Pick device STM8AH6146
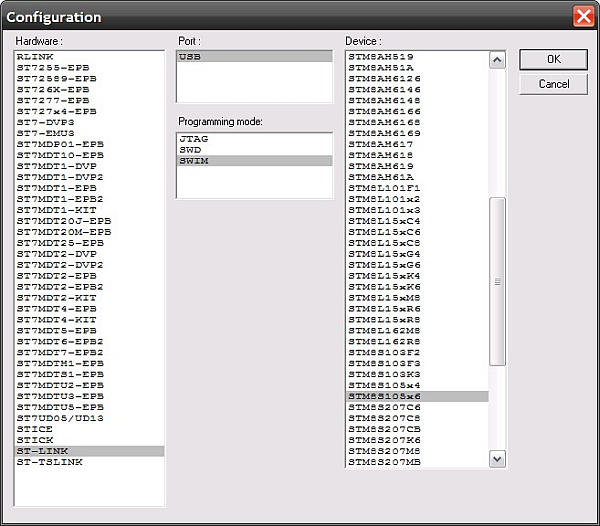Image resolution: width=600 pixels, height=526 pixels. coord(417,90)
